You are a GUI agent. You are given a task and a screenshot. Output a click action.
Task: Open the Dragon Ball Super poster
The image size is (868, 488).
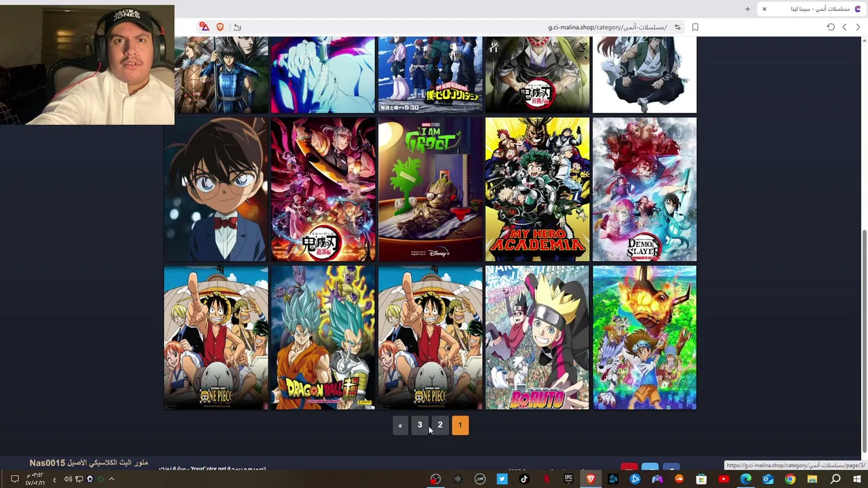323,338
